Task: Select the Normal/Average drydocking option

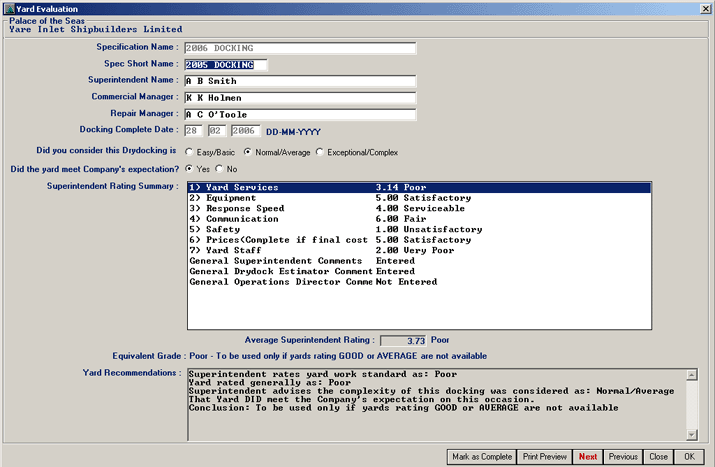Action: click(249, 152)
